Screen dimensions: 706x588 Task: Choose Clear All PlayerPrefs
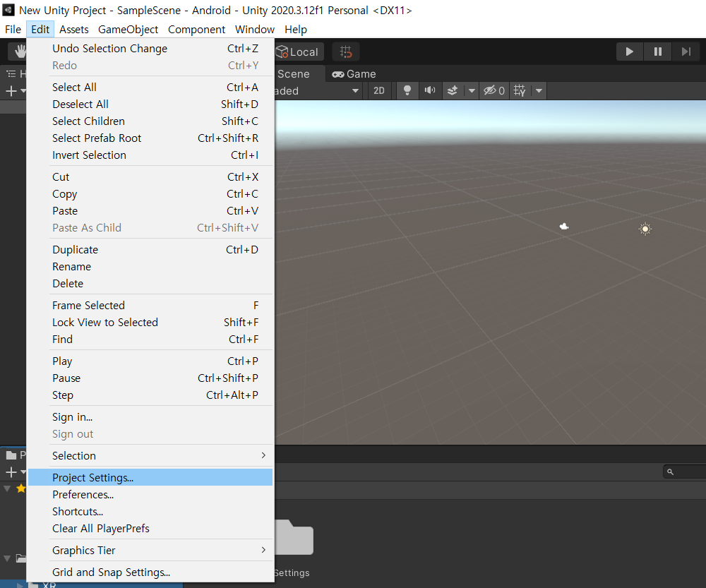click(150, 529)
